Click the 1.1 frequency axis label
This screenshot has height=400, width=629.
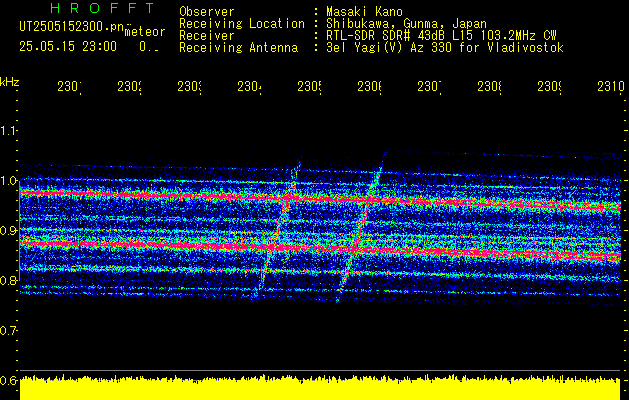[8, 131]
